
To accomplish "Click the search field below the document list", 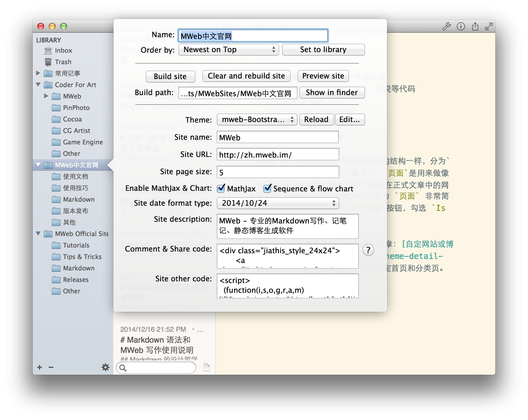I will click(156, 368).
